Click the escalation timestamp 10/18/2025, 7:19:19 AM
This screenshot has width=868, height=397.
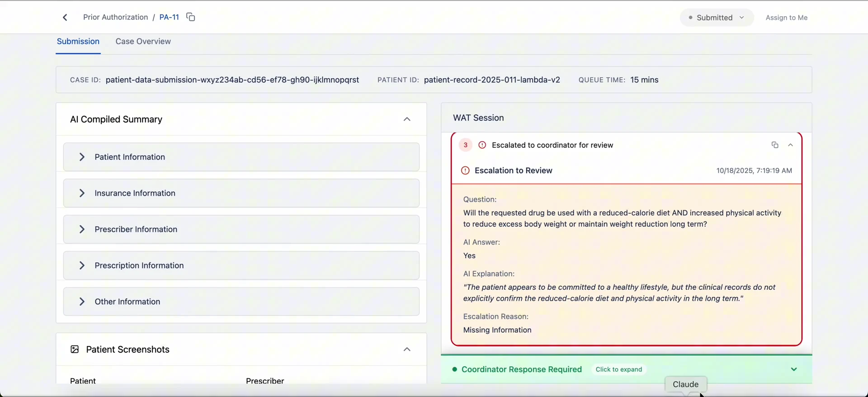pos(754,171)
